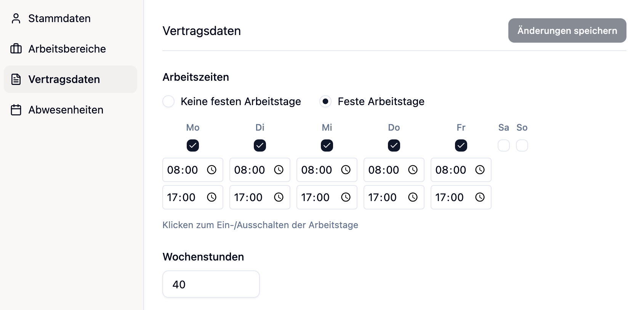
Task: Select 'Feste Arbeitstage' radio button
Action: tap(325, 101)
